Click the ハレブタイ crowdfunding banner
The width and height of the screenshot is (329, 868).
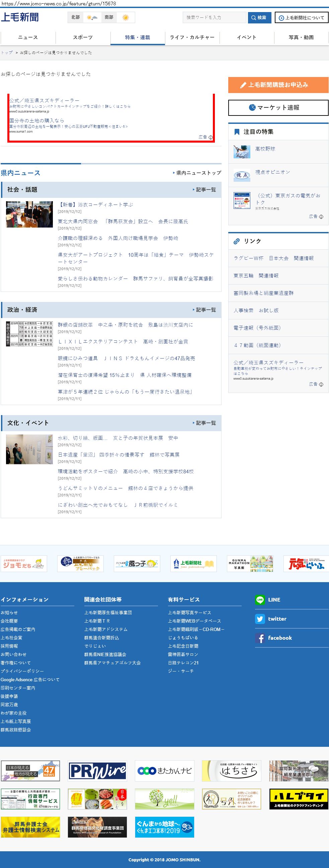pos(299,799)
